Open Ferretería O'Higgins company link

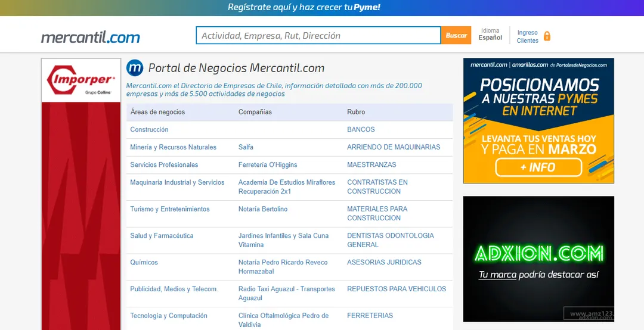[267, 164]
